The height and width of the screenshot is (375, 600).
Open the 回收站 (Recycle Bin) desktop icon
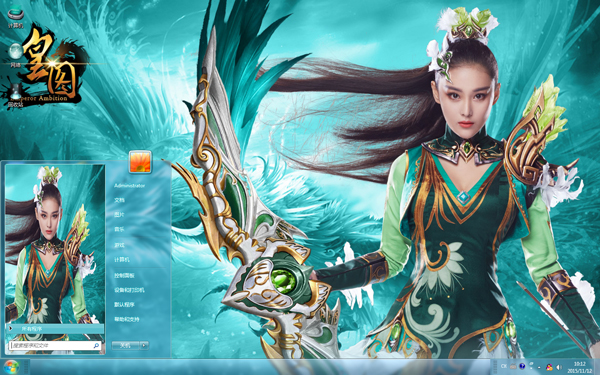[15, 95]
